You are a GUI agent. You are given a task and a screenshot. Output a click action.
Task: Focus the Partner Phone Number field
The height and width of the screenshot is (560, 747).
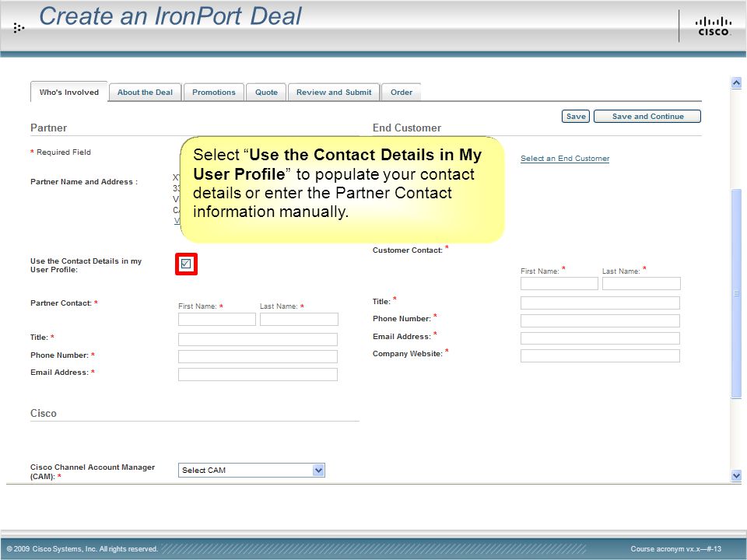point(258,357)
